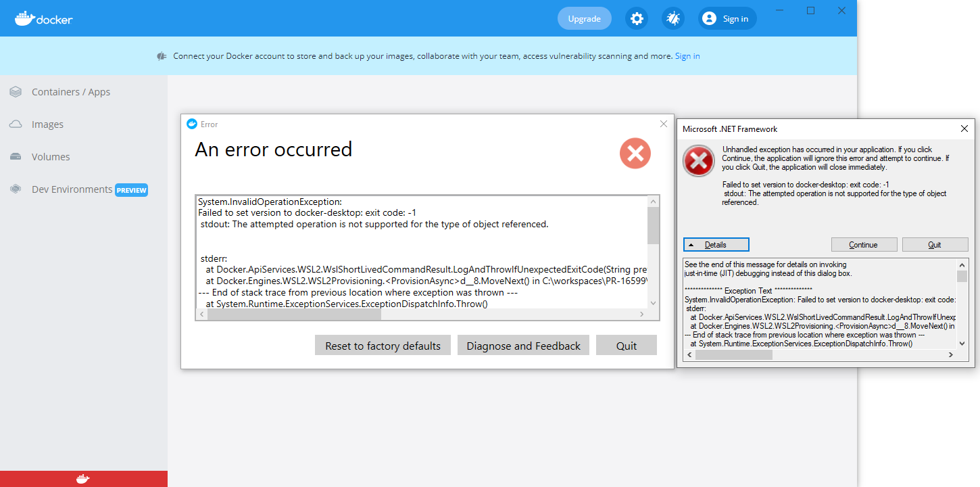Click Continue in .NET Framework dialog
This screenshot has height=487, width=980.
[x=864, y=245]
